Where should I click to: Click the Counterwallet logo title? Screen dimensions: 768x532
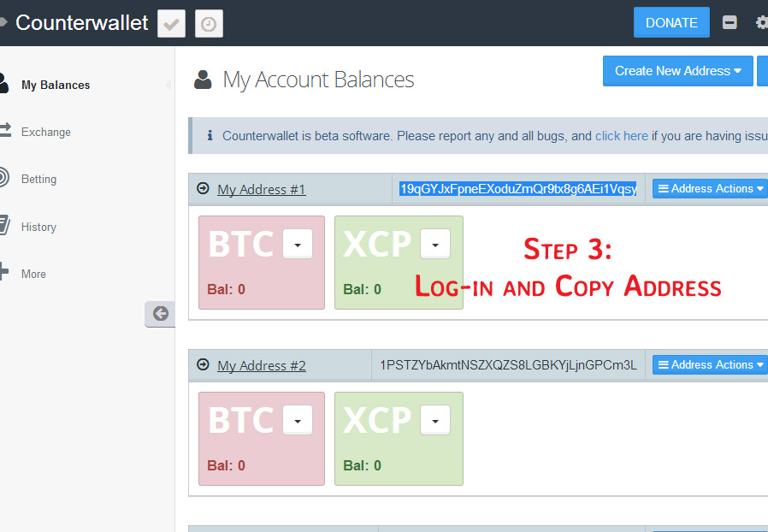click(x=81, y=23)
